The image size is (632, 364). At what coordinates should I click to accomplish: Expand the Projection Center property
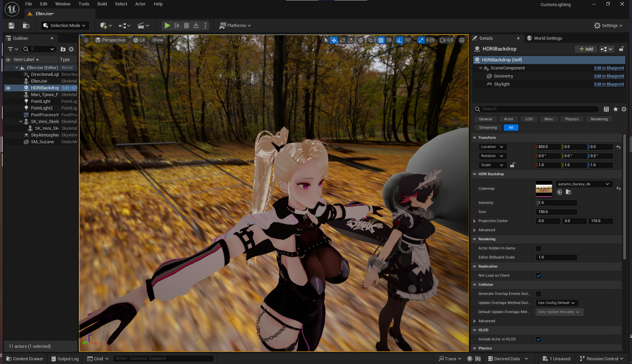click(x=475, y=221)
